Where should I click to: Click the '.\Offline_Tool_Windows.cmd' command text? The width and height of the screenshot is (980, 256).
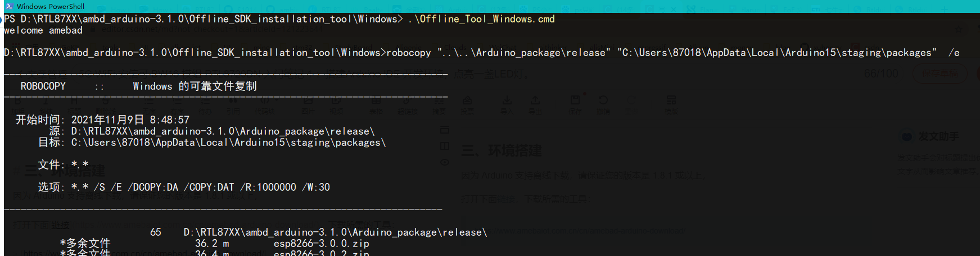(x=481, y=19)
